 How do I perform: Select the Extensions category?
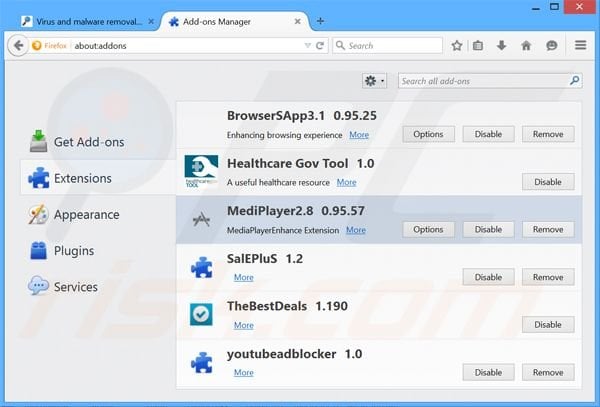(98, 178)
